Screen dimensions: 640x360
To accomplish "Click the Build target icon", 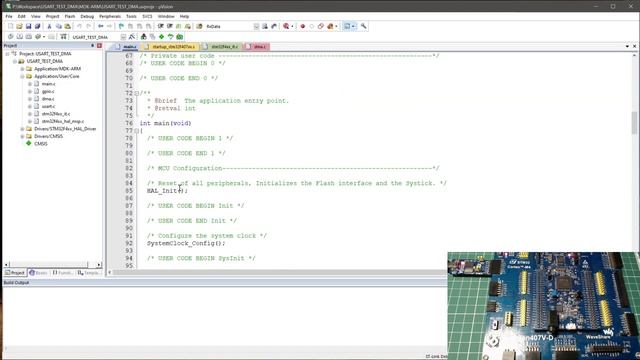I will (x=20, y=37).
